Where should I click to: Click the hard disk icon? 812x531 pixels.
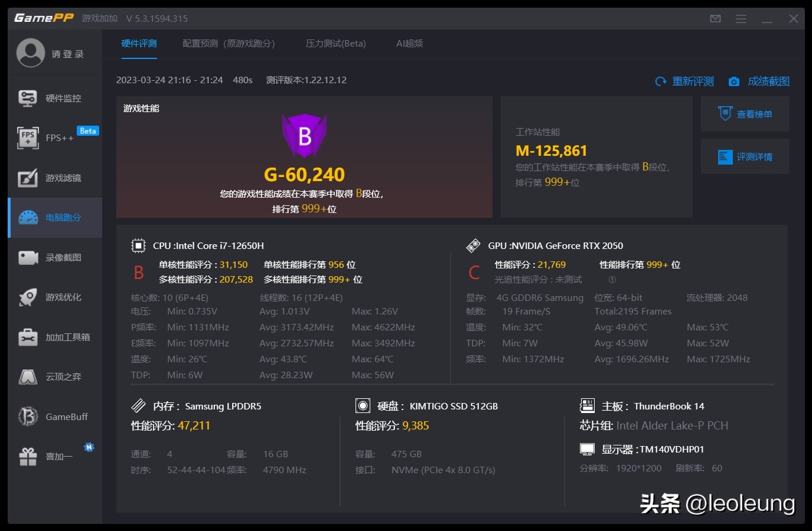click(363, 405)
